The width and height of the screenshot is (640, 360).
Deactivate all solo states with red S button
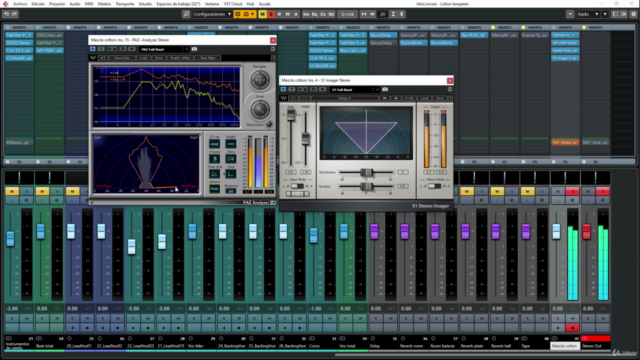point(271,14)
